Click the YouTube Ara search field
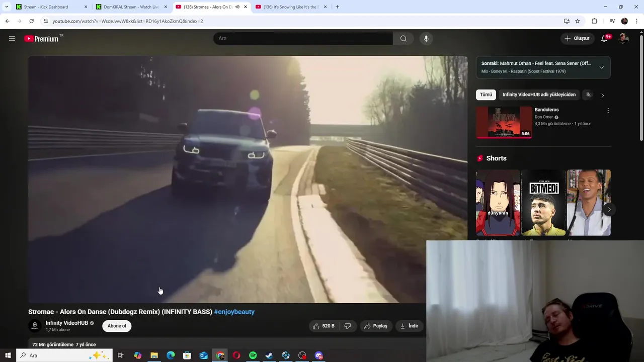 (303, 39)
